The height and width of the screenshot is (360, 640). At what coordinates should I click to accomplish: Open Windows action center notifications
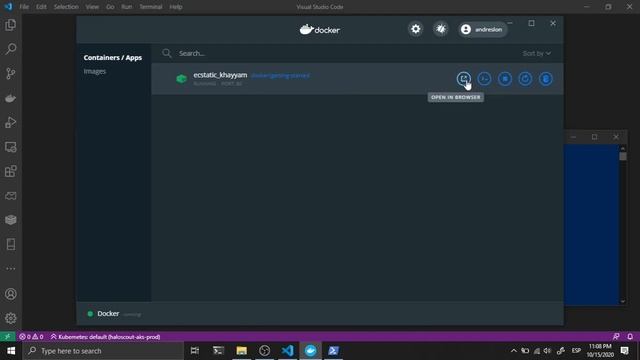click(x=624, y=351)
